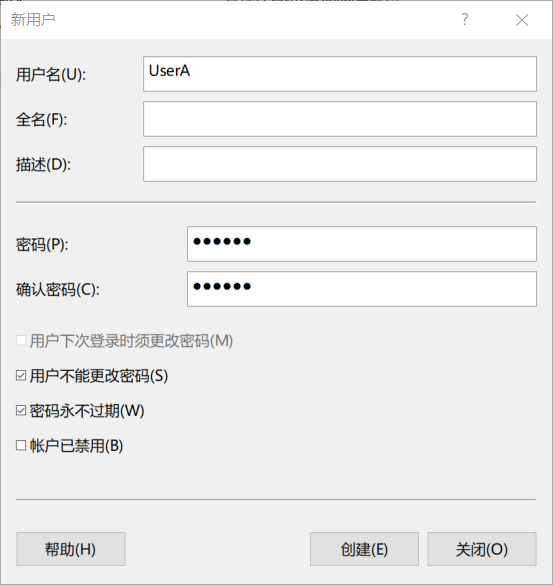Click the 密码(P): label text

(x=42, y=245)
